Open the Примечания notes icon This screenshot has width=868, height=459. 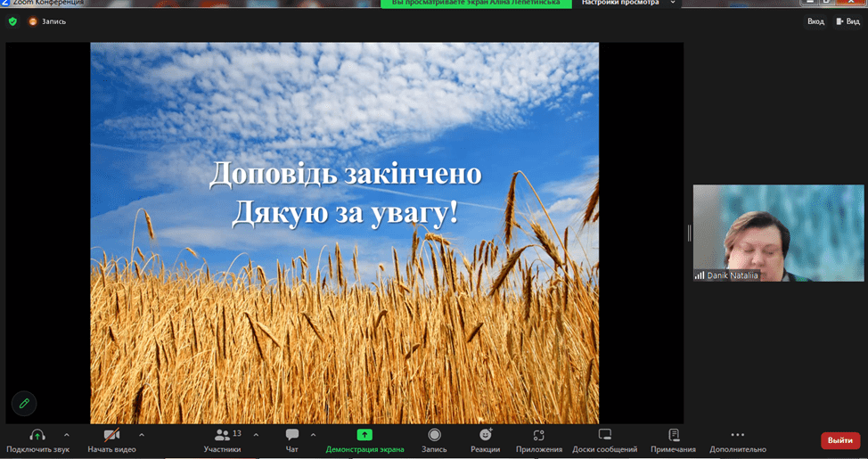tap(673, 435)
